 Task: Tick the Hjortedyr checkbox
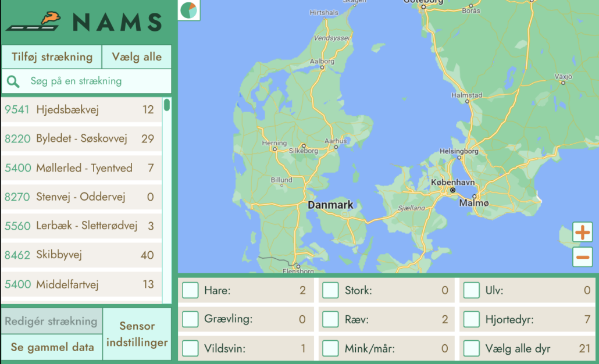[x=471, y=319]
